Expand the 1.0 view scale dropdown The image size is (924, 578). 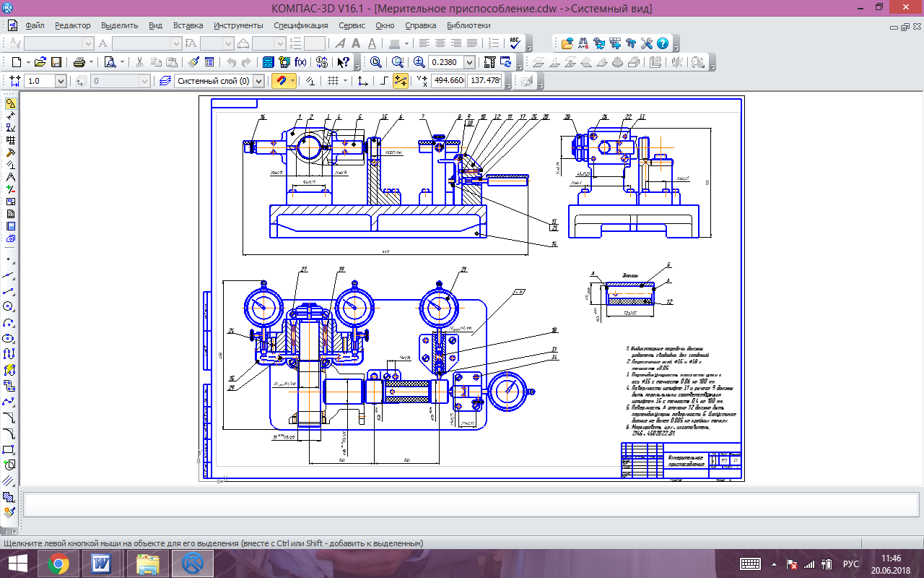[60, 81]
